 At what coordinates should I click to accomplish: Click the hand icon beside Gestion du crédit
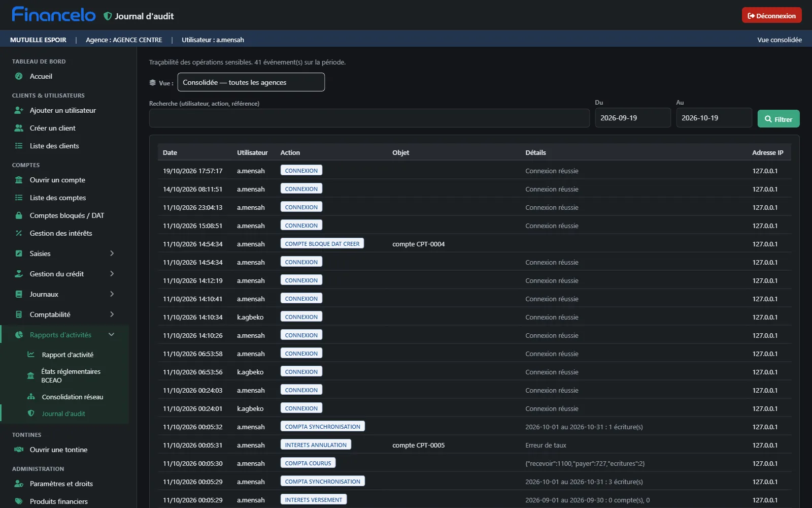[x=19, y=274]
